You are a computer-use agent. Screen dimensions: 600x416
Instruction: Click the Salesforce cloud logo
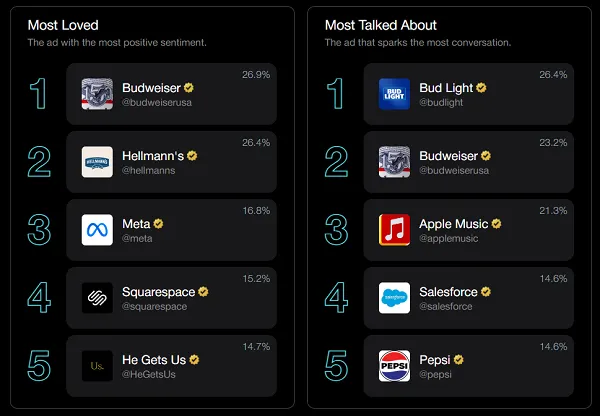394,298
